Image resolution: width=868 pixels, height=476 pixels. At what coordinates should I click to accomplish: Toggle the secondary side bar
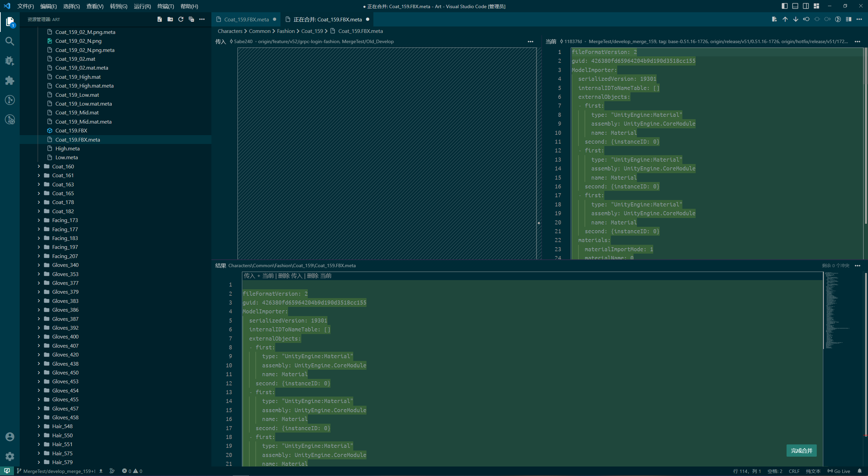[x=805, y=6]
